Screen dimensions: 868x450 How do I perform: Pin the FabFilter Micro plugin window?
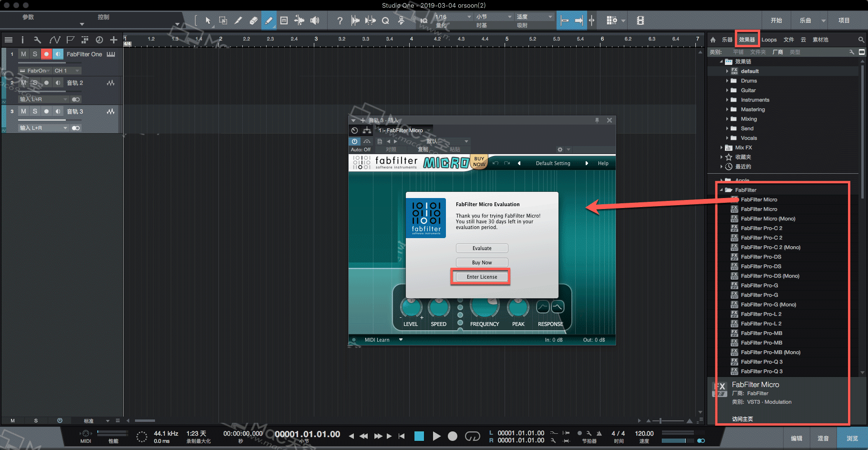[x=597, y=120]
